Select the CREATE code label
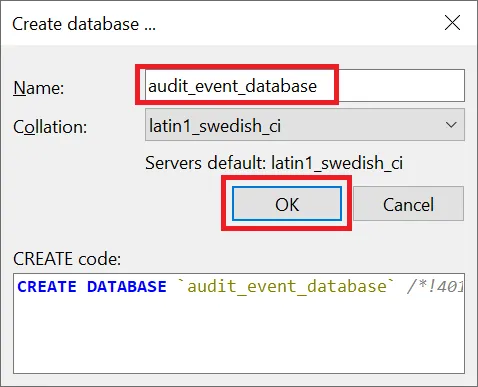 [67, 259]
